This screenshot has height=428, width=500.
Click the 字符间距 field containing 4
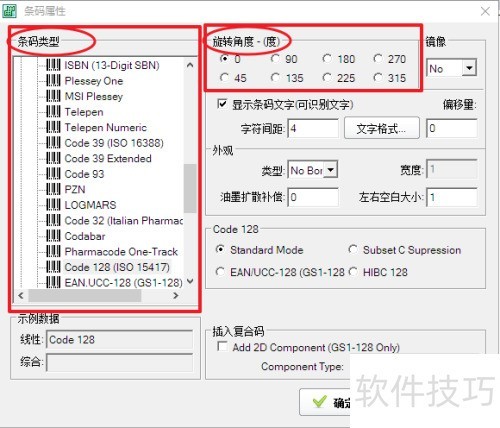click(313, 128)
